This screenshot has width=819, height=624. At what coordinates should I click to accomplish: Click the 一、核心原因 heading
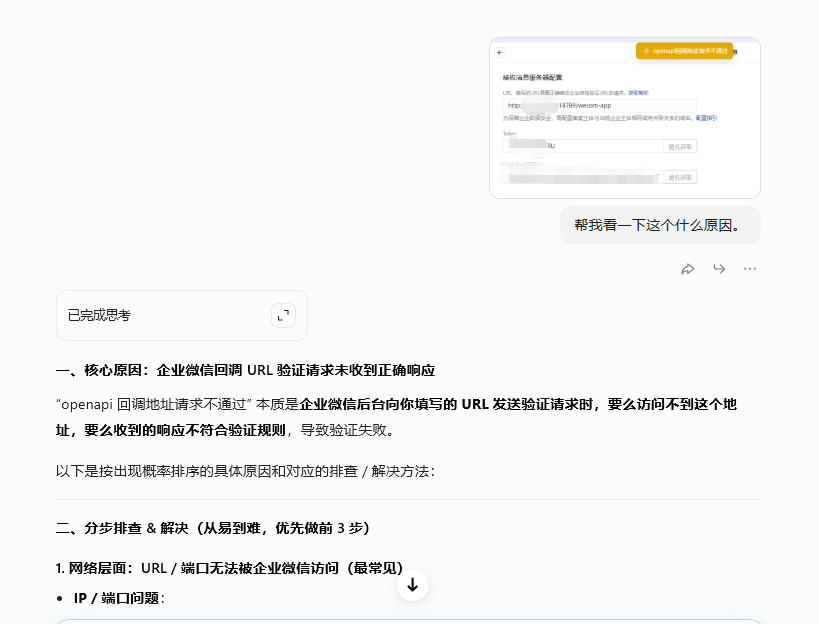click(245, 370)
